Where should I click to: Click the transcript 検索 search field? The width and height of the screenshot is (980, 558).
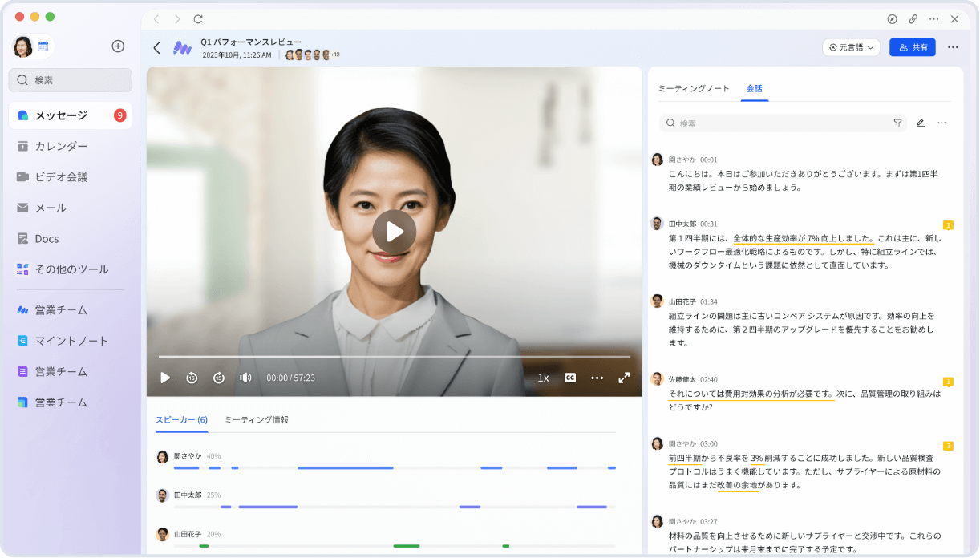click(x=778, y=123)
